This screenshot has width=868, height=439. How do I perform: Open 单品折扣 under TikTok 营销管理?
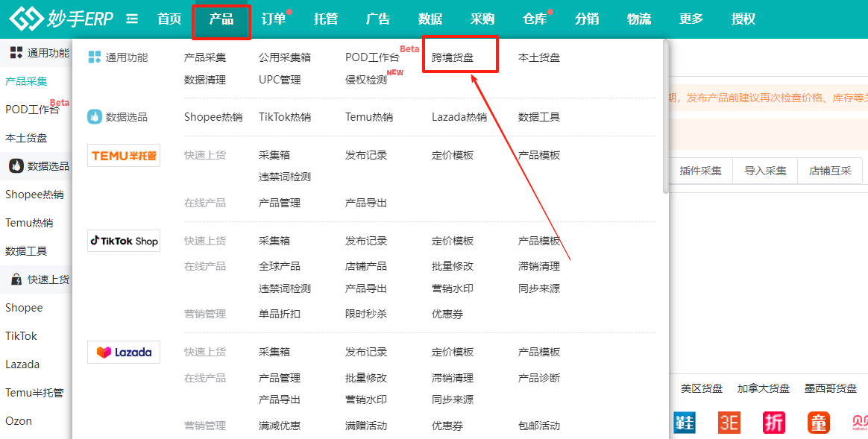pyautogui.click(x=280, y=315)
